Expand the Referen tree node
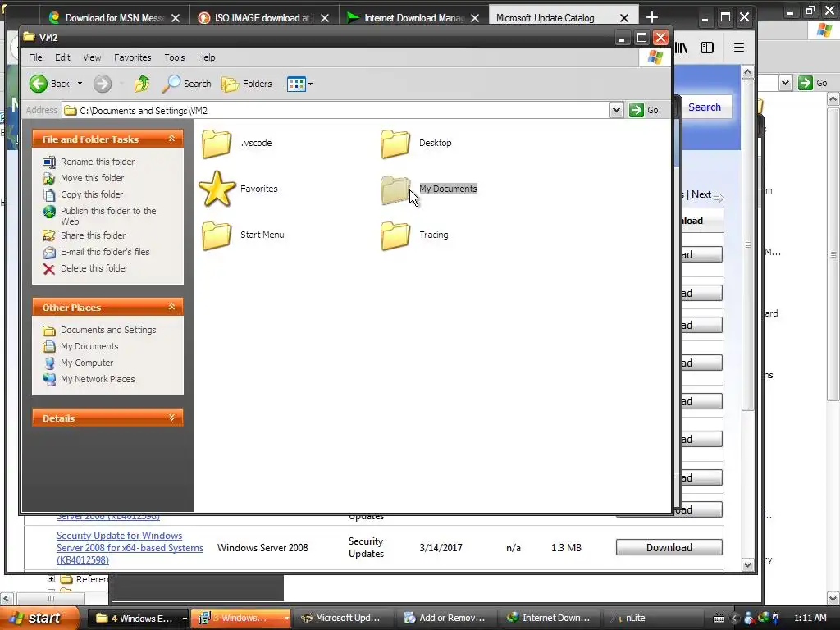This screenshot has height=630, width=840. point(51,578)
